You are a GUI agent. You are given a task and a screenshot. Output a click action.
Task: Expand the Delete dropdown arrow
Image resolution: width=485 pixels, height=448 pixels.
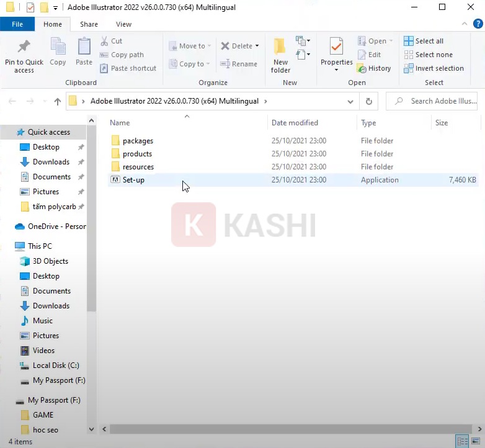257,46
